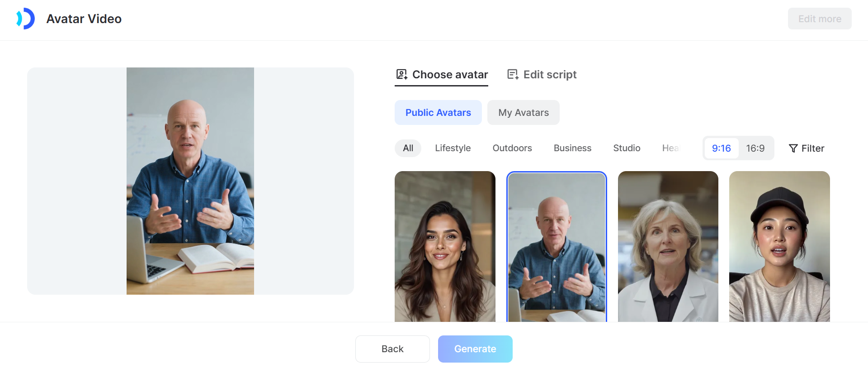
Task: Switch to the Public Avatars tab
Action: coord(438,112)
